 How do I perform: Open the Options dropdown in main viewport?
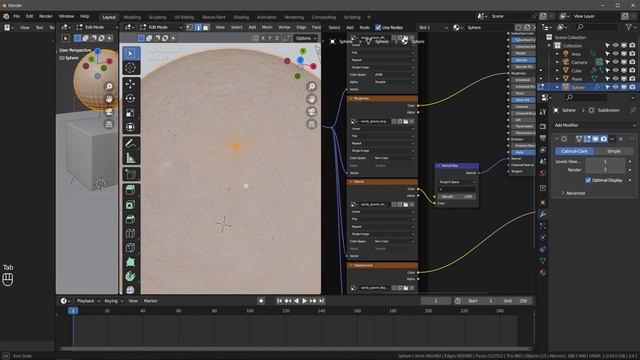(x=306, y=38)
